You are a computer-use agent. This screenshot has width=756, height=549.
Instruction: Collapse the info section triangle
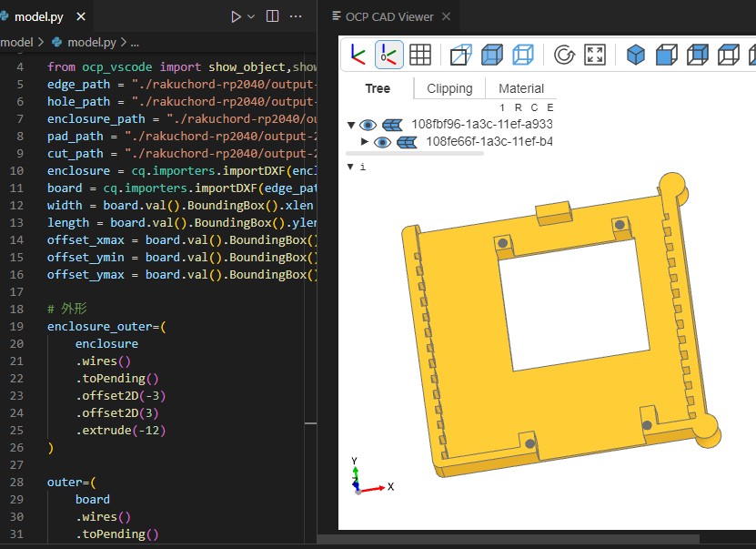350,167
